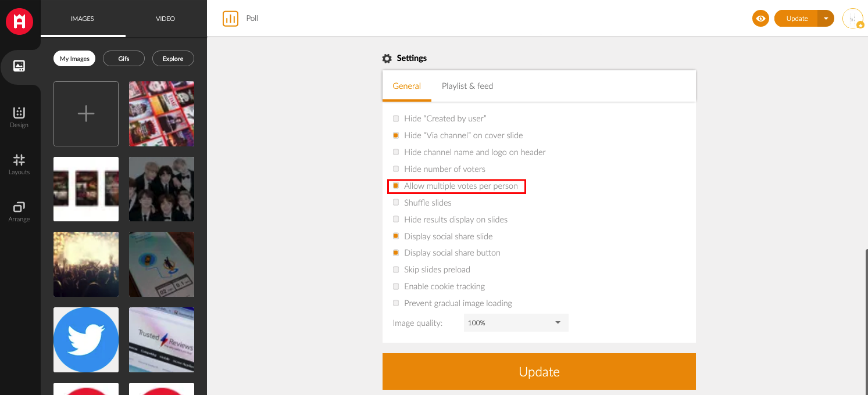Open the media images sidebar icon

tap(19, 66)
